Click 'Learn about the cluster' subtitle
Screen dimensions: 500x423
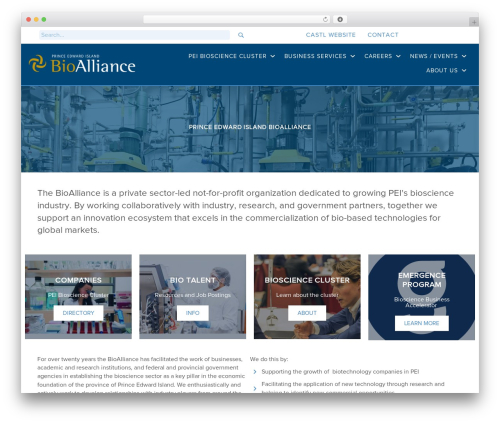(x=307, y=295)
